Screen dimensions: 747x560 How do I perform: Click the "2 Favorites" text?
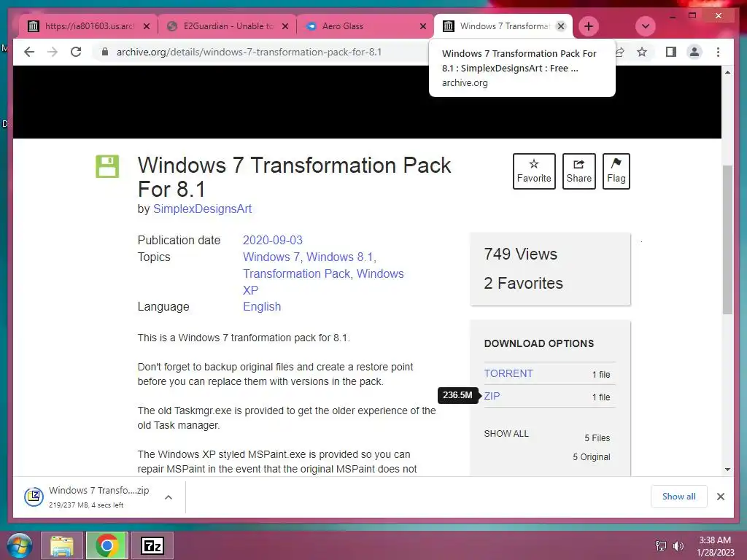523,284
